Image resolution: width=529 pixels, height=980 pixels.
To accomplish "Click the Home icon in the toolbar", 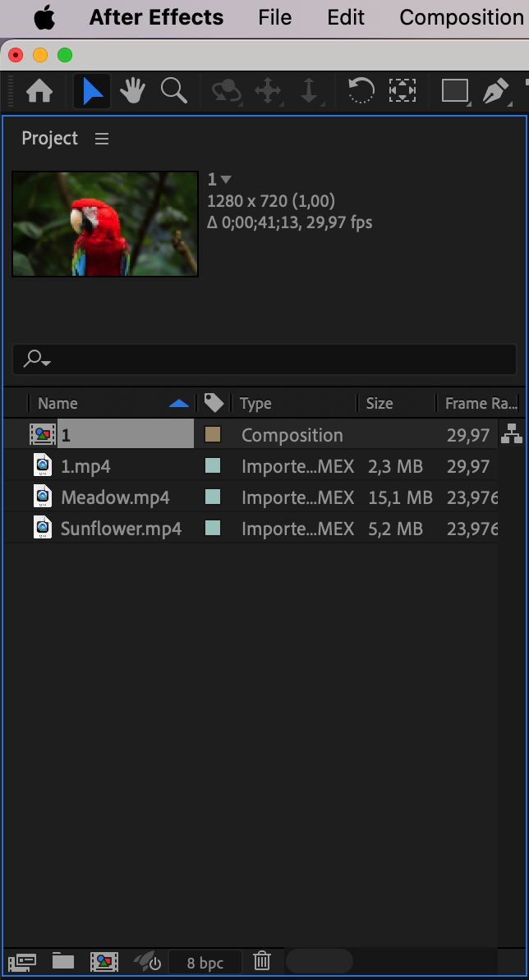I will [x=39, y=91].
